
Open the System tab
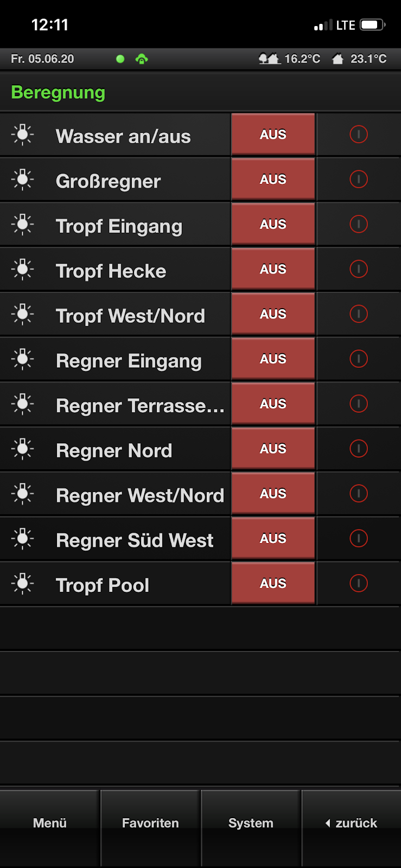[x=251, y=824]
